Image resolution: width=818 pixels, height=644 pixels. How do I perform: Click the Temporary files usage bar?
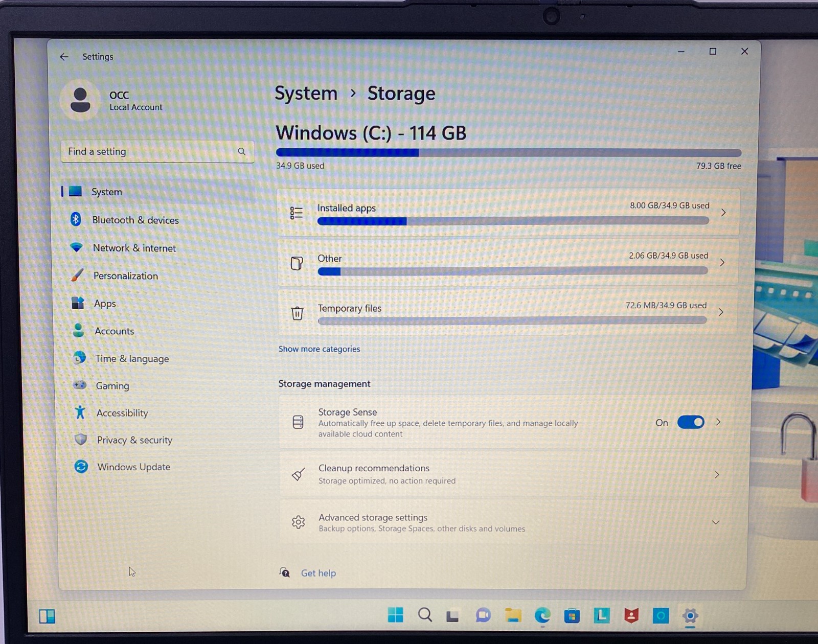[512, 320]
